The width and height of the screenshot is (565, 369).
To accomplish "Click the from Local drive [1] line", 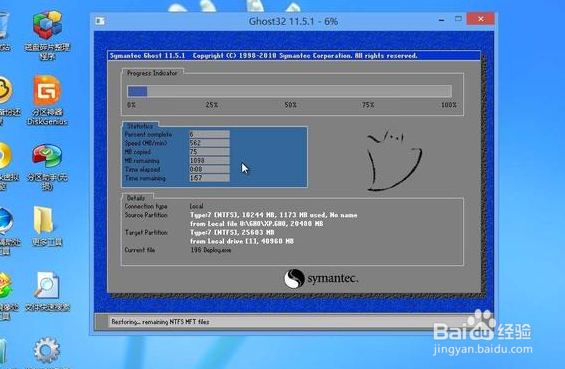I will 242,241.
